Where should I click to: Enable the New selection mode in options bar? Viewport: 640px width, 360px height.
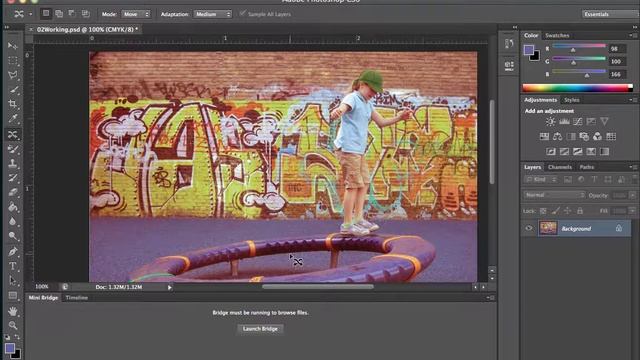coord(46,13)
